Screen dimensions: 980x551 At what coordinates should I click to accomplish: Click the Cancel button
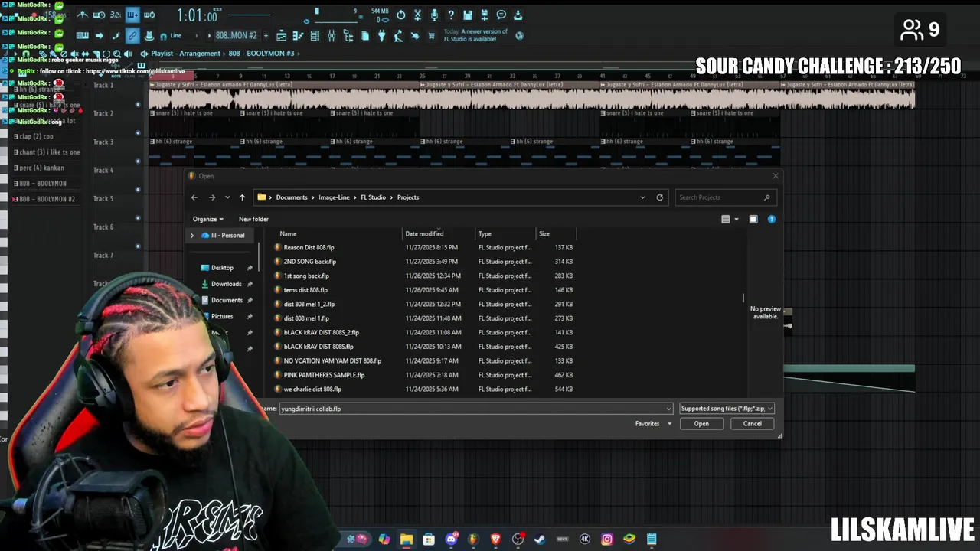pyautogui.click(x=752, y=424)
